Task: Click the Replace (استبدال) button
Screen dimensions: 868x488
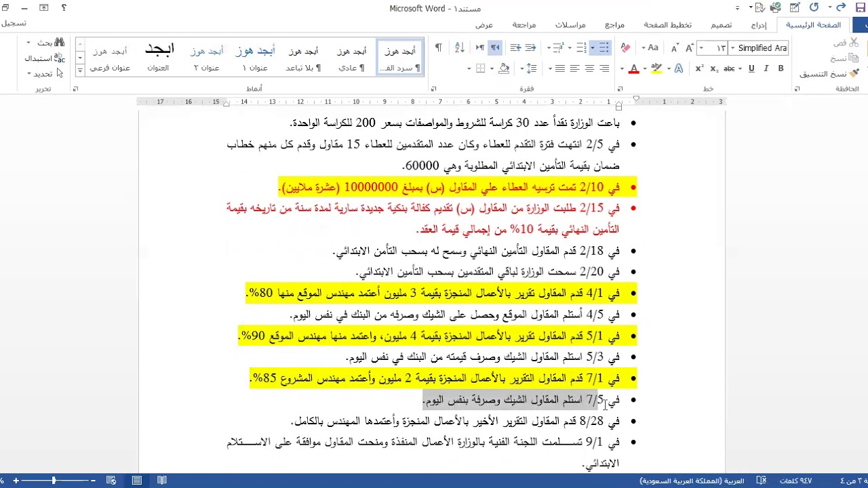Action: pos(45,58)
